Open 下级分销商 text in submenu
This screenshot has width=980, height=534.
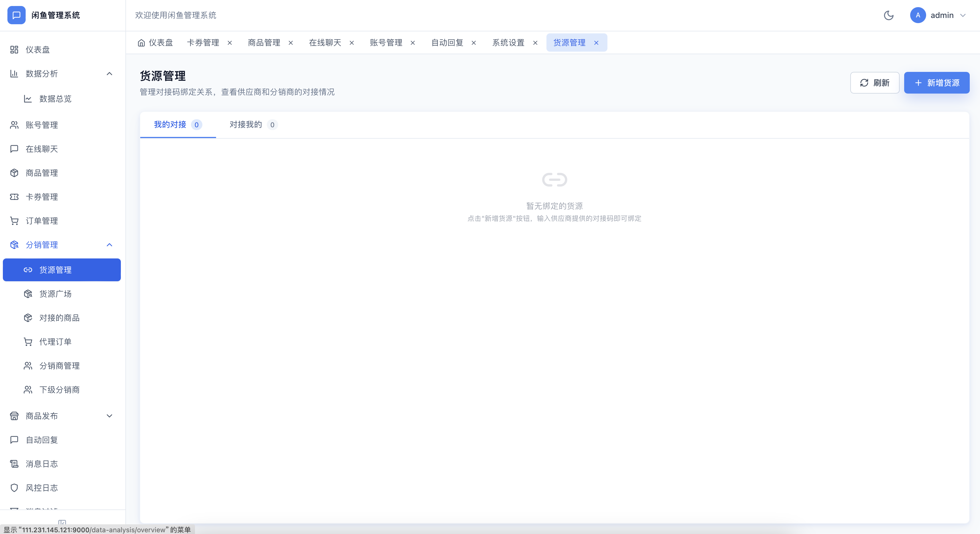[60, 390]
